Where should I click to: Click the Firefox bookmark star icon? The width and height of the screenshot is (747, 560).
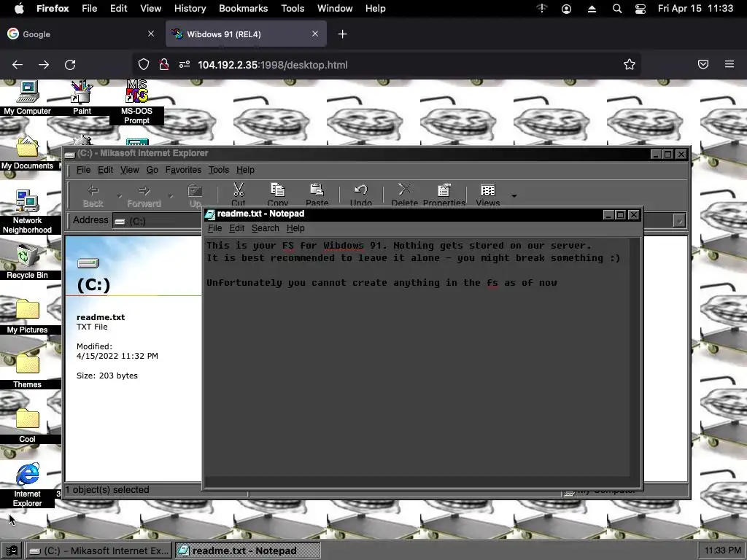(630, 65)
